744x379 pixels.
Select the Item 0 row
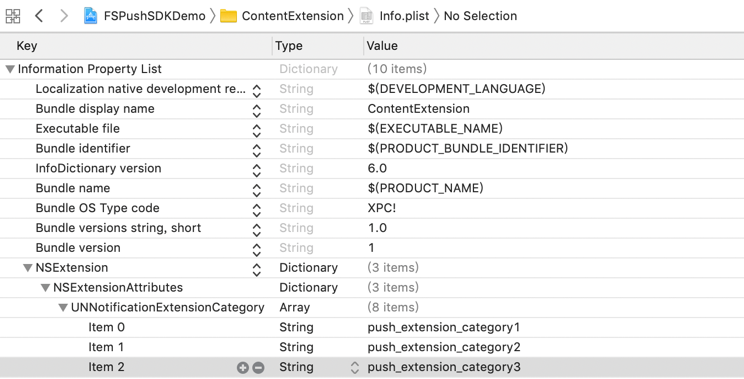coord(372,328)
